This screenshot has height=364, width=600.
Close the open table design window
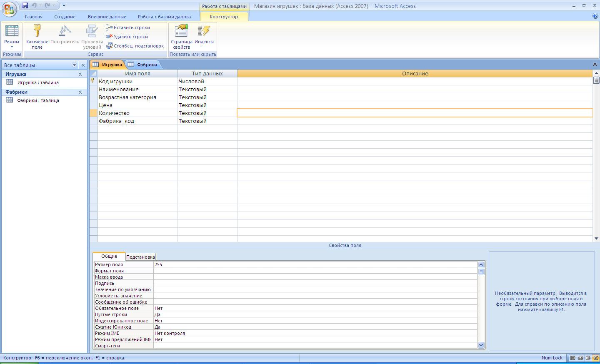point(595,65)
